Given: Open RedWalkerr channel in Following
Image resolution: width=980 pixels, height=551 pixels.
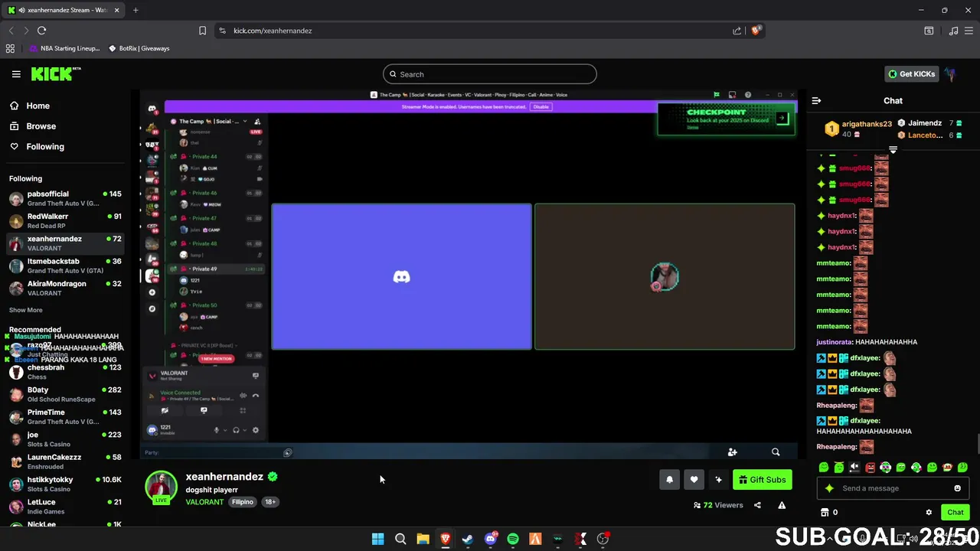Looking at the screenshot, I should [65, 221].
